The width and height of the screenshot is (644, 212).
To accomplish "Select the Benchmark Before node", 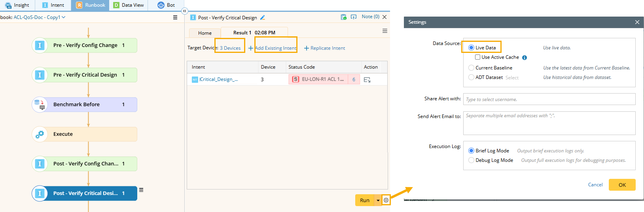I will click(85, 105).
